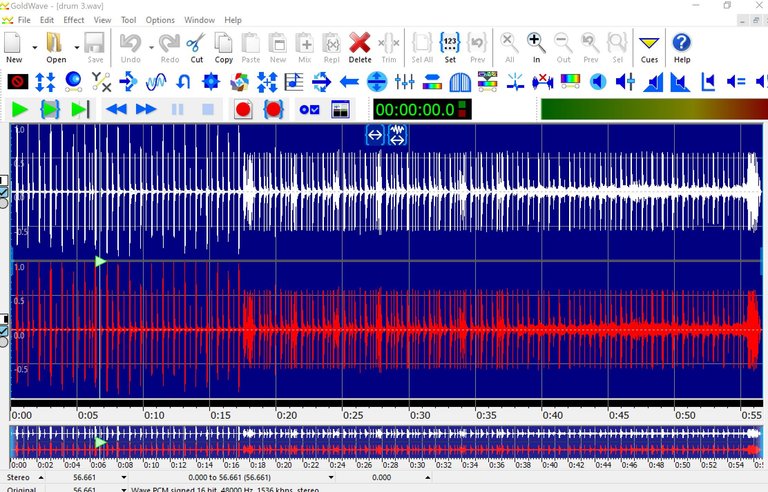This screenshot has width=768, height=492.
Task: Delete the selection with red X
Action: pos(360,47)
